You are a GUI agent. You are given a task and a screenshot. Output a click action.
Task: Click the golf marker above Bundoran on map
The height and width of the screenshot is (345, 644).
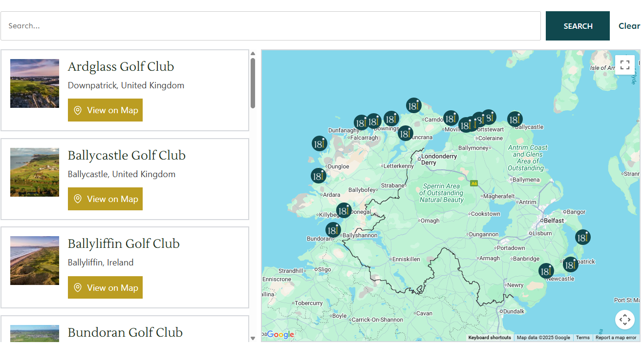click(333, 230)
